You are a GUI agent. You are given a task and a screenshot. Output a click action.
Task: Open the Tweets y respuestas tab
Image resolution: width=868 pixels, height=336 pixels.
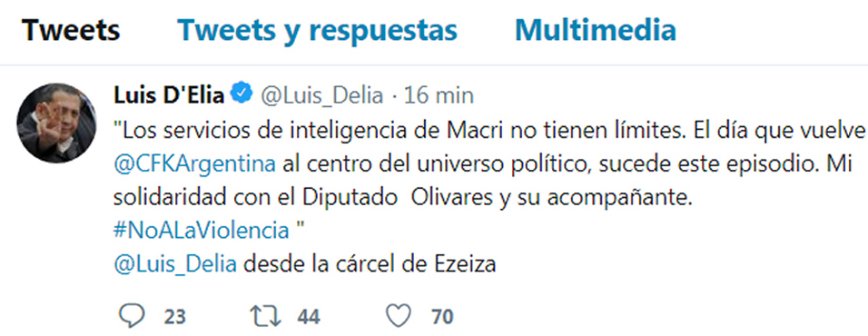point(317,31)
